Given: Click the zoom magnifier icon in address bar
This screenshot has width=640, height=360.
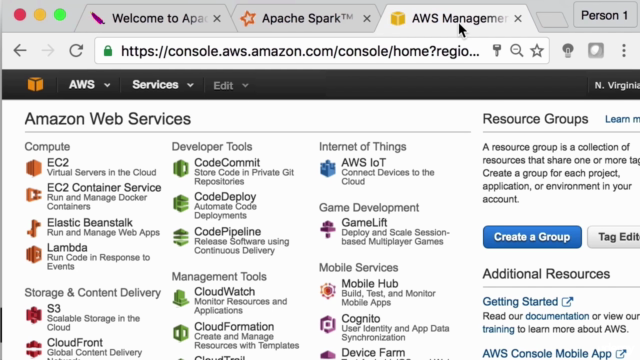Looking at the screenshot, I should (x=517, y=51).
